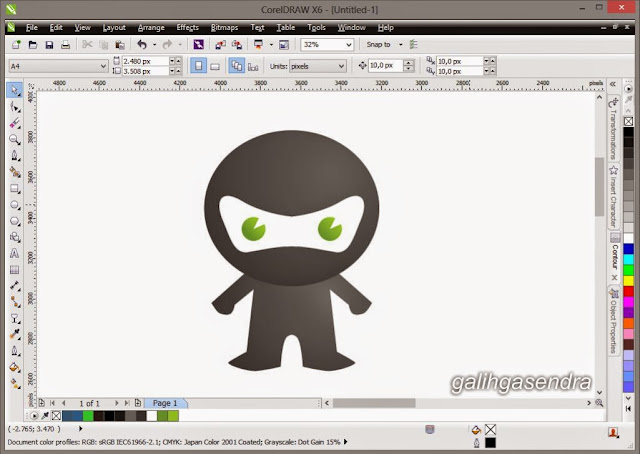Select the Text tool

click(14, 254)
